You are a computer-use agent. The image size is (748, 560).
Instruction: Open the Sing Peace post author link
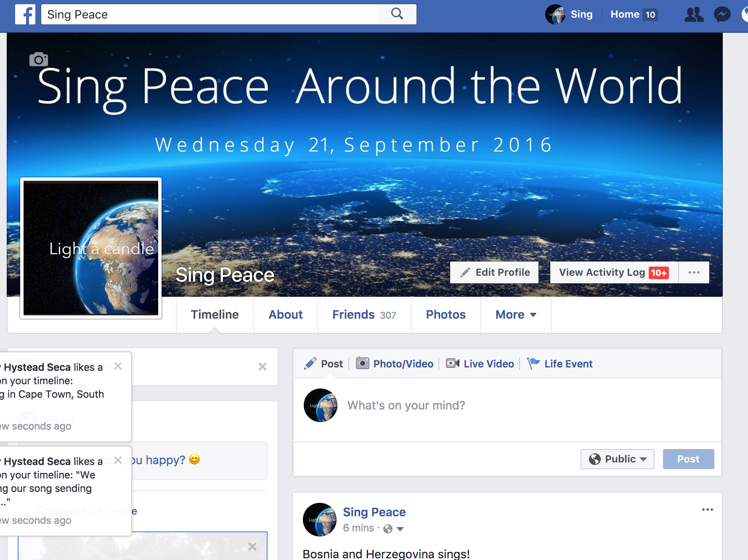374,512
